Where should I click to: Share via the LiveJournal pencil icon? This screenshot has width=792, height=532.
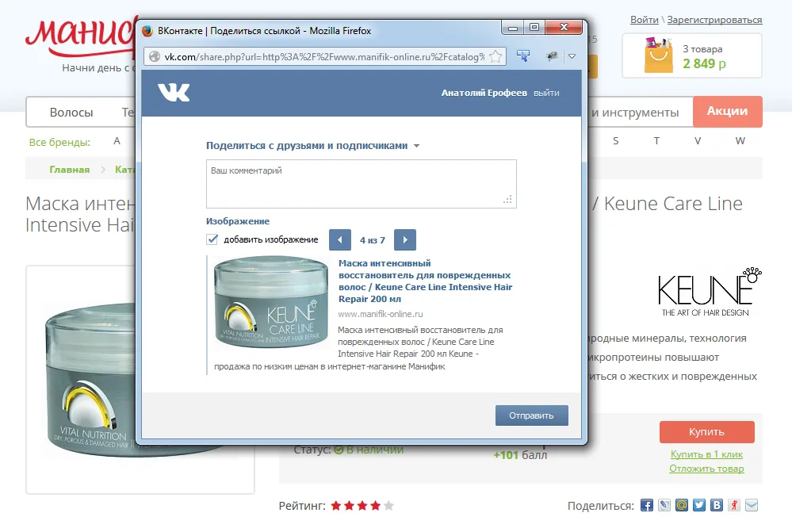(x=664, y=505)
